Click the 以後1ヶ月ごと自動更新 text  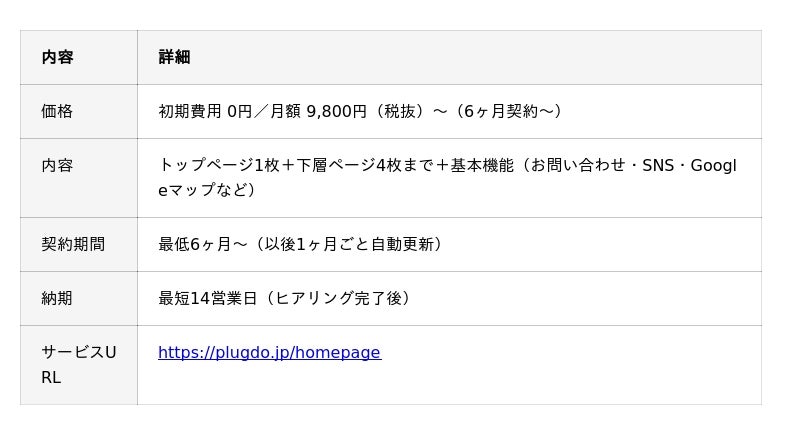point(348,244)
